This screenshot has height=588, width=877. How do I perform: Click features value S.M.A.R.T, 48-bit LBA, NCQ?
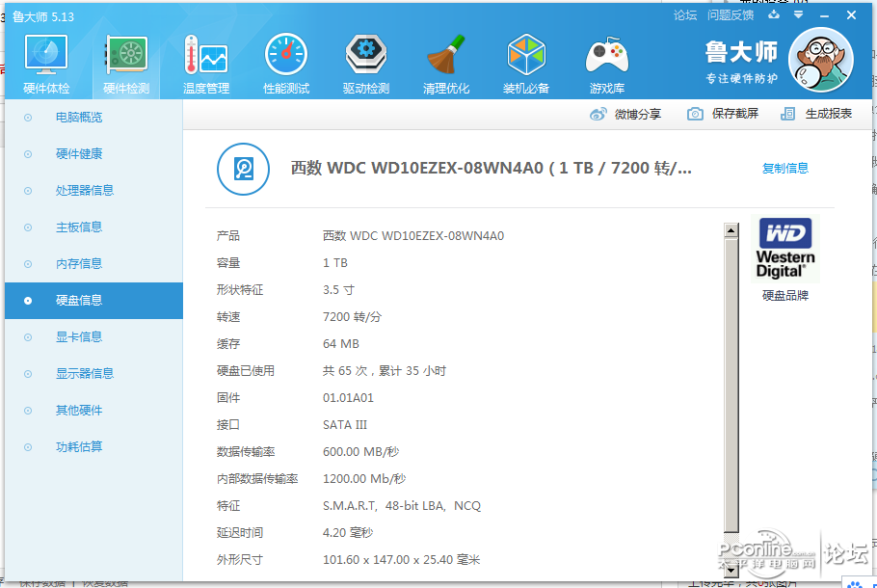click(402, 506)
